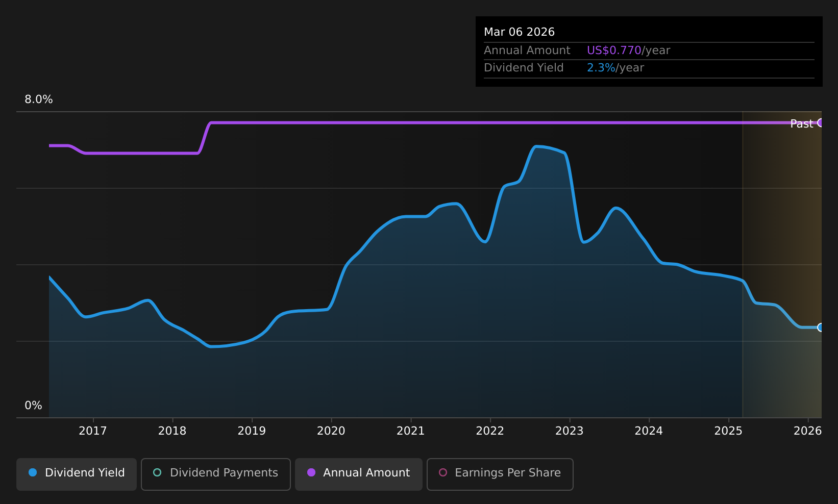The image size is (838, 504).
Task: Toggle the Annual Amount legend button
Action: point(359,474)
